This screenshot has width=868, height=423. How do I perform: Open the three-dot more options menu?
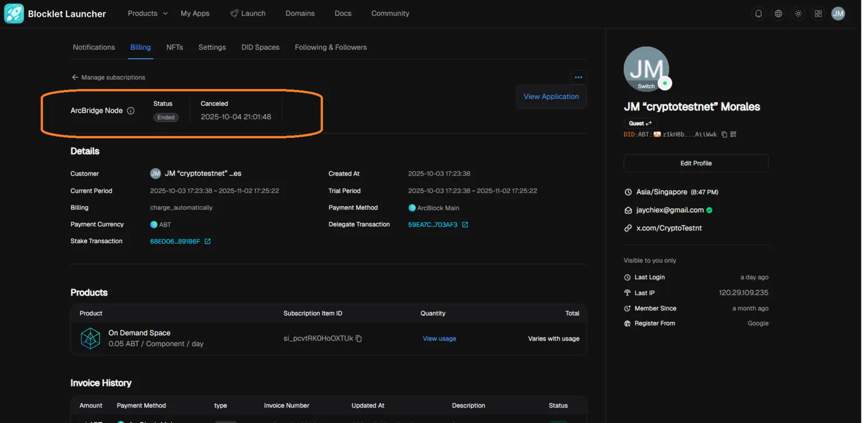578,77
